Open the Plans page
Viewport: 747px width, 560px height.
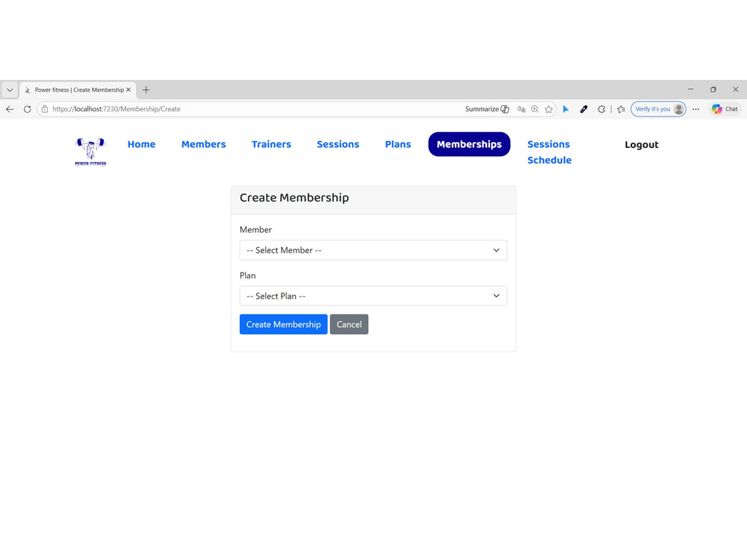coord(398,144)
